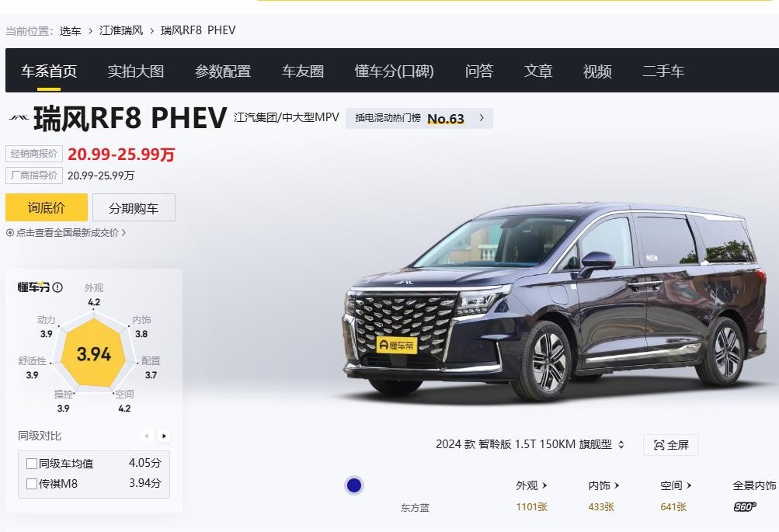Click the 询底价 button
Viewport: 779px width, 532px height.
coord(46,207)
